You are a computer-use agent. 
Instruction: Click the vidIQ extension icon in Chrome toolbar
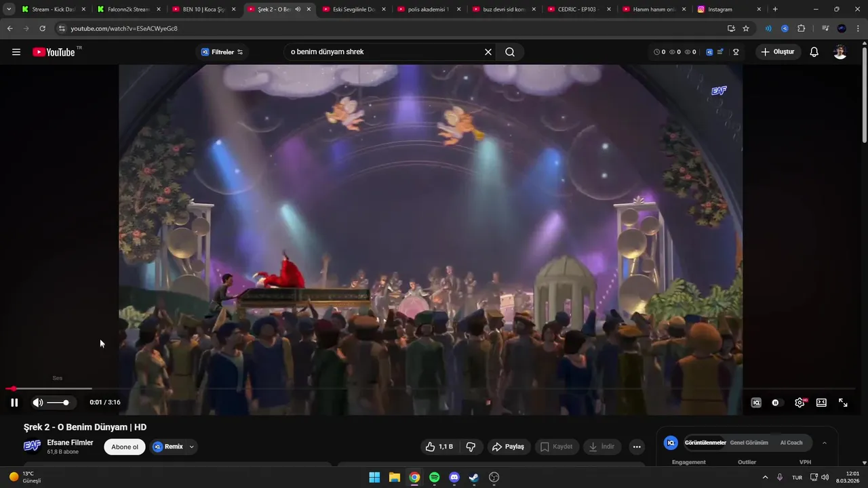coord(785,28)
